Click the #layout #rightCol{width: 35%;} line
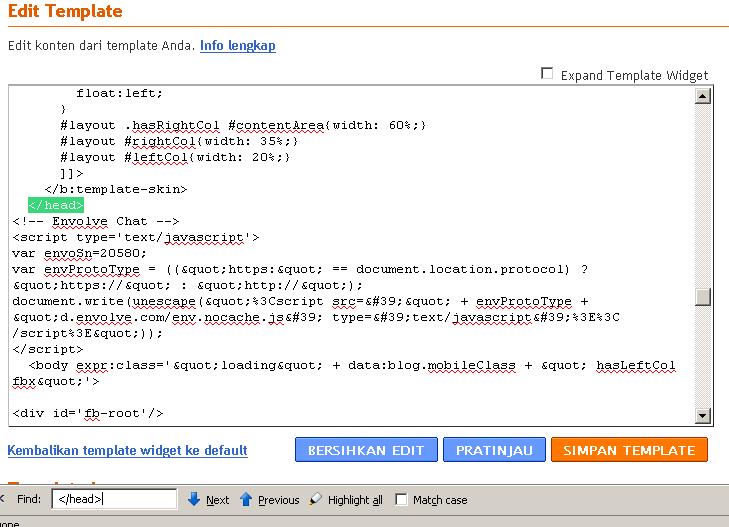The height and width of the screenshot is (527, 729). [179, 141]
